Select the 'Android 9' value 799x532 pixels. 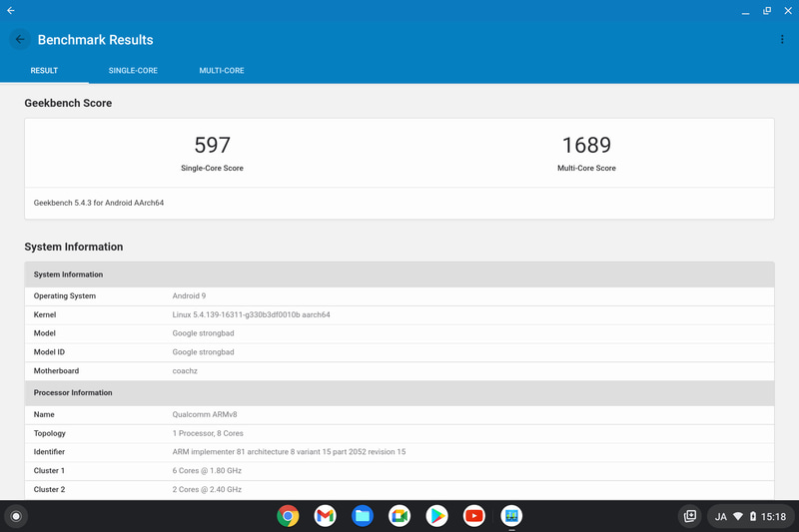coord(189,295)
